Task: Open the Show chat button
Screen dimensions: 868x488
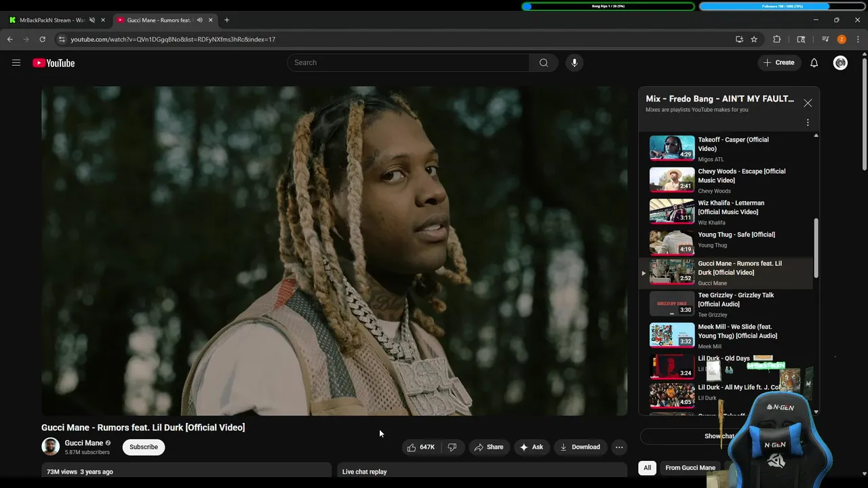Action: [719, 436]
